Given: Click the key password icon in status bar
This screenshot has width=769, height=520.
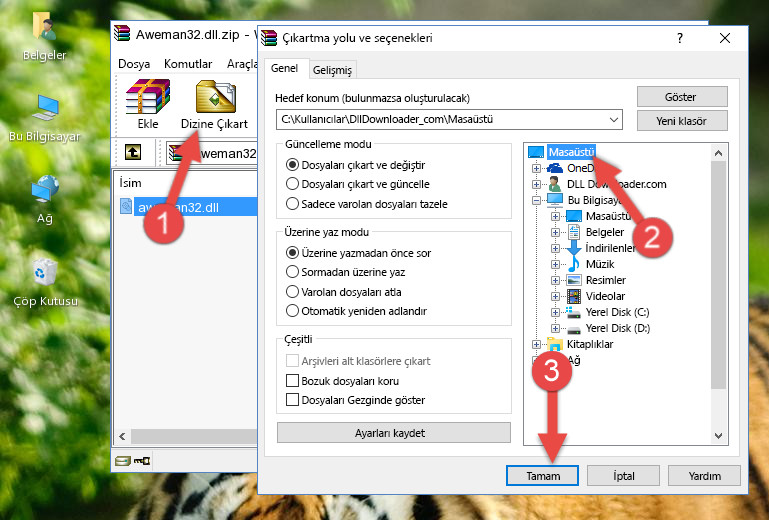Looking at the screenshot, I should click(x=142, y=461).
